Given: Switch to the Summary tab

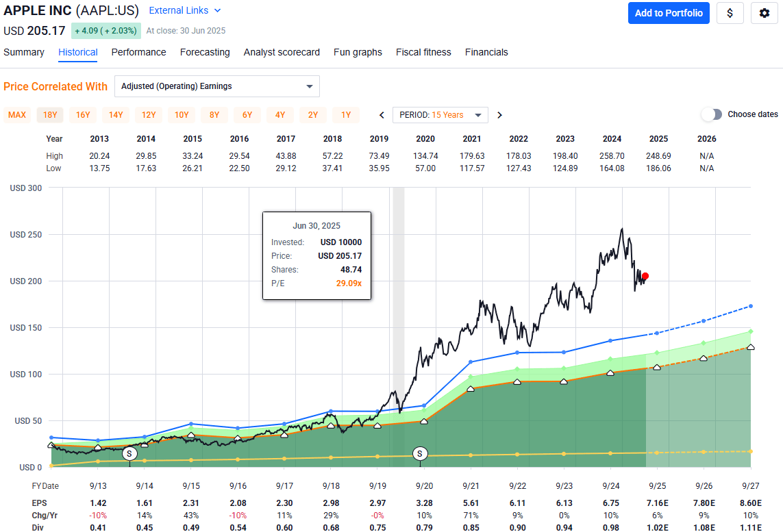Looking at the screenshot, I should click(24, 52).
